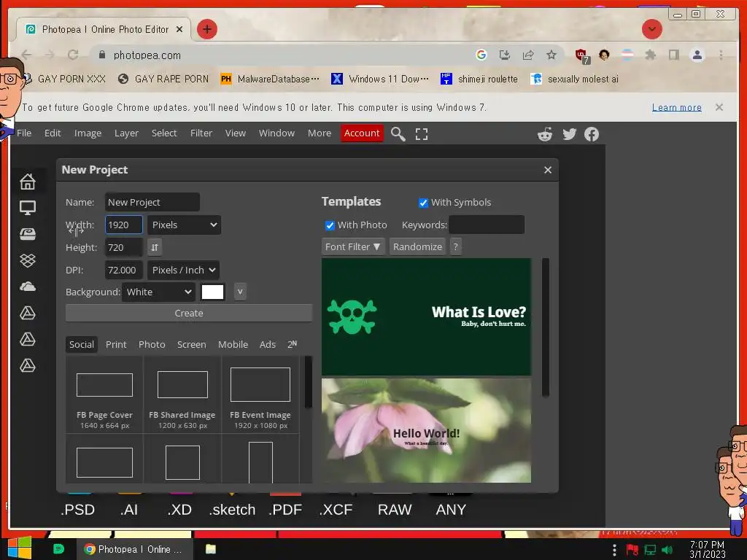Open DPI units Pixels / Inch dropdown
Screen dimensions: 747x560
pos(183,270)
